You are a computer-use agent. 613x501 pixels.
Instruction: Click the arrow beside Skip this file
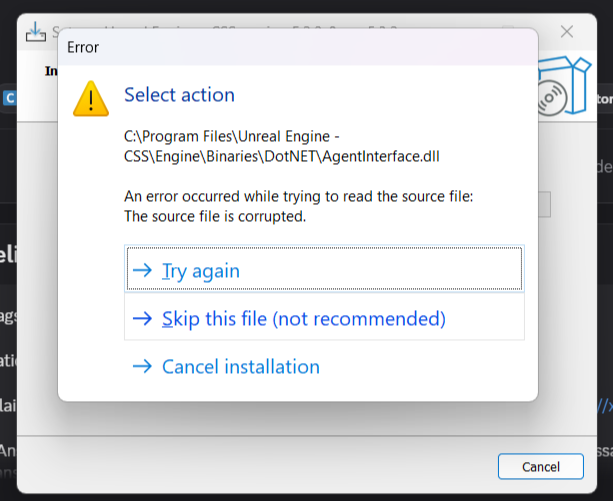pos(141,319)
